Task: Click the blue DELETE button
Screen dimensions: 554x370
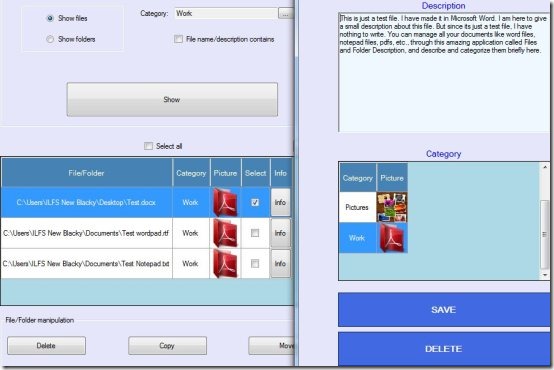Action: [x=444, y=349]
